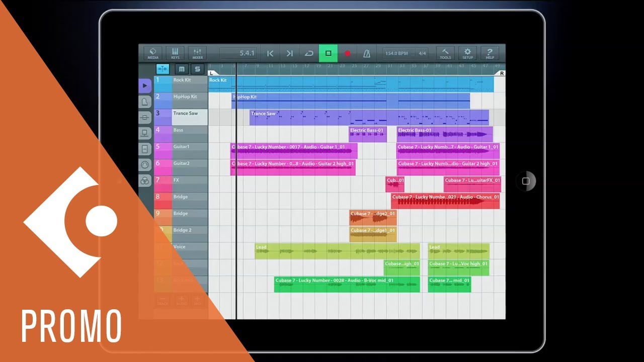Tap the 5.4.1 position display
The height and width of the screenshot is (362, 644).
(x=238, y=53)
